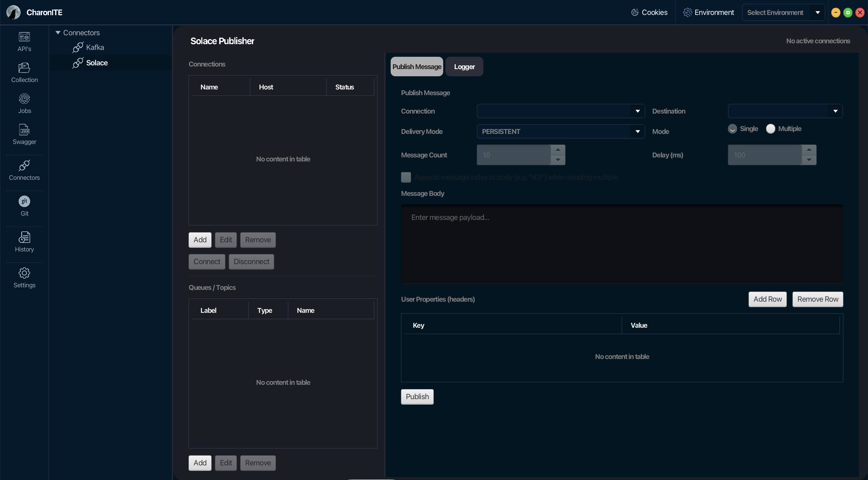Click the Connect button

[207, 262]
